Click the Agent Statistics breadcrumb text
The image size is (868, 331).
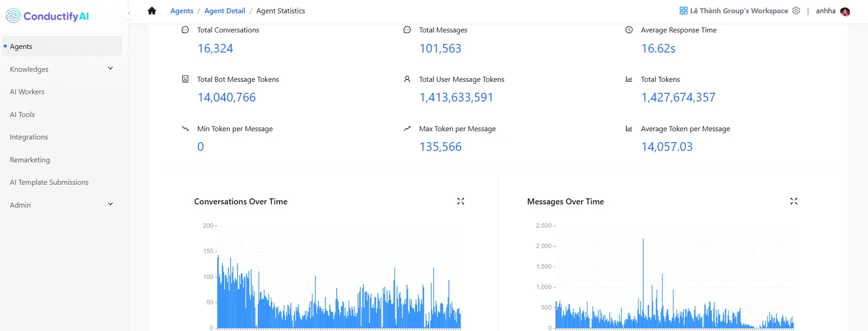pyautogui.click(x=280, y=11)
